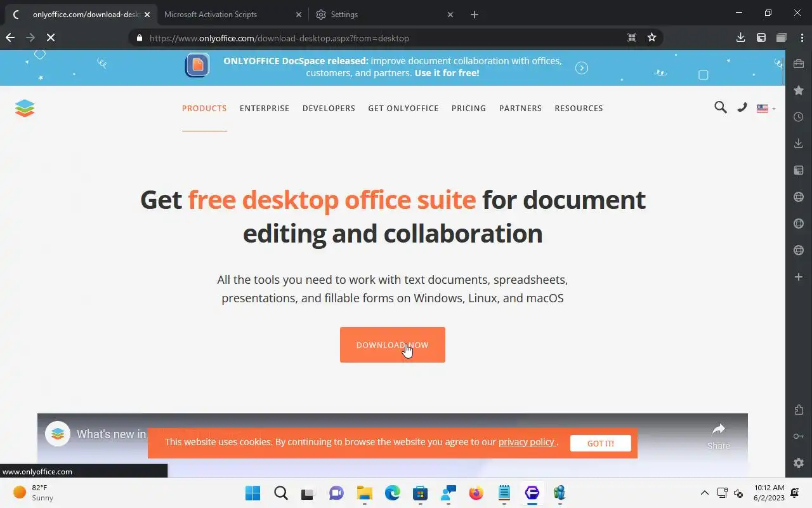Open the browser three-dot menu

pyautogui.click(x=801, y=37)
